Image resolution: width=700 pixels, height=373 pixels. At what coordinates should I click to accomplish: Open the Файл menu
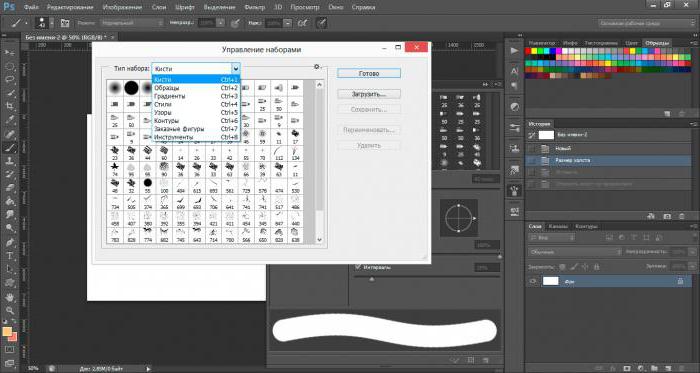pyautogui.click(x=30, y=7)
